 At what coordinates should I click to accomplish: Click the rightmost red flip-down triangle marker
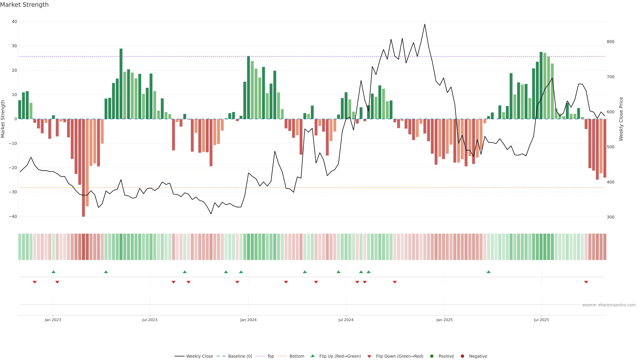(586, 282)
